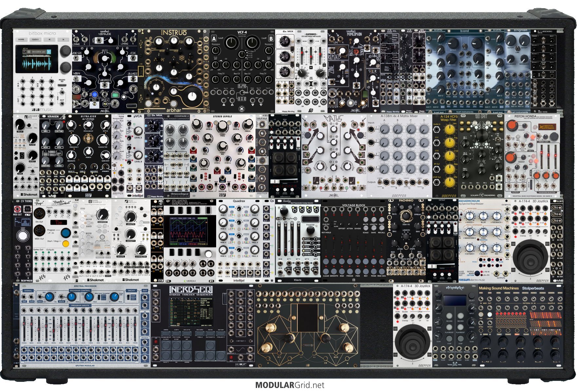This screenshot has height=392, width=580.
Task: Select the 6x MIX module
Action: 285,71
